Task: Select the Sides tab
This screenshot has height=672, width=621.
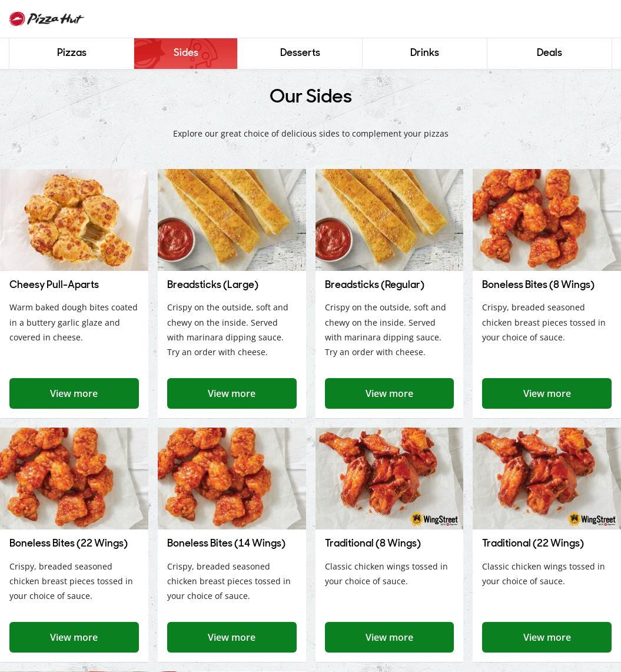Action: [x=185, y=53]
